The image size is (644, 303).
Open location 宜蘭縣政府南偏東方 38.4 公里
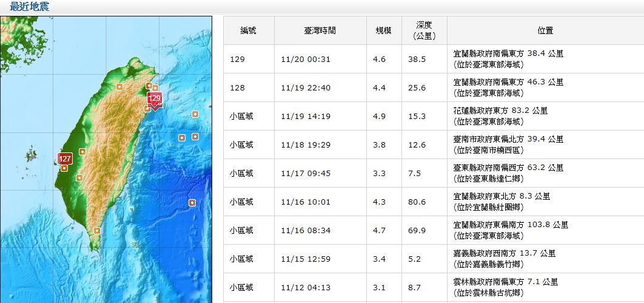point(508,53)
